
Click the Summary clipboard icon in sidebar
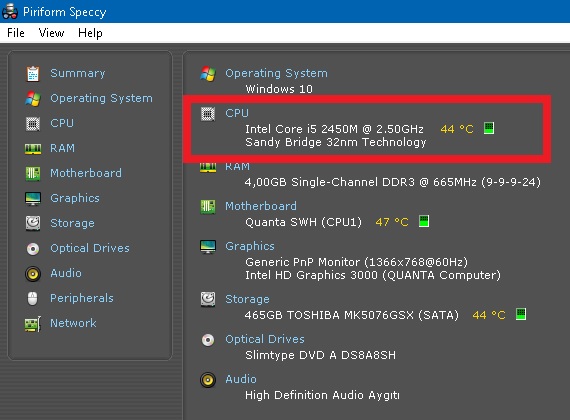coord(33,74)
